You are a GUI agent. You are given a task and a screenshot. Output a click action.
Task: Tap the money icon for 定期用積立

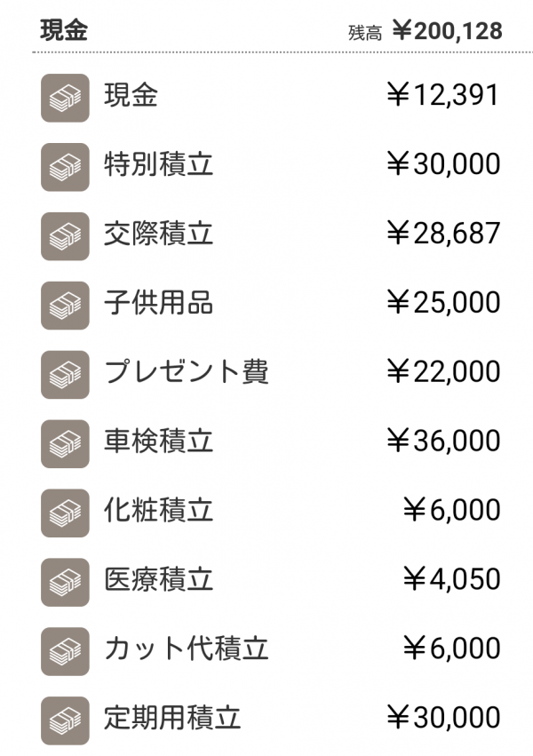pyautogui.click(x=65, y=720)
